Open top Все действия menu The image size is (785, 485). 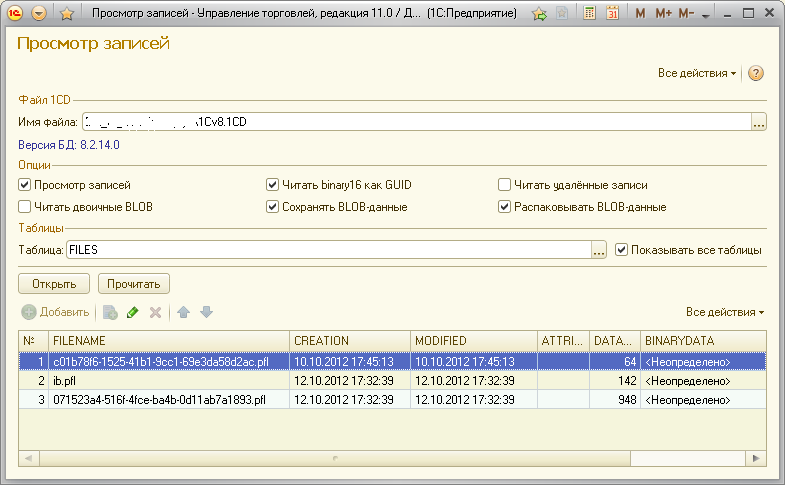(696, 73)
